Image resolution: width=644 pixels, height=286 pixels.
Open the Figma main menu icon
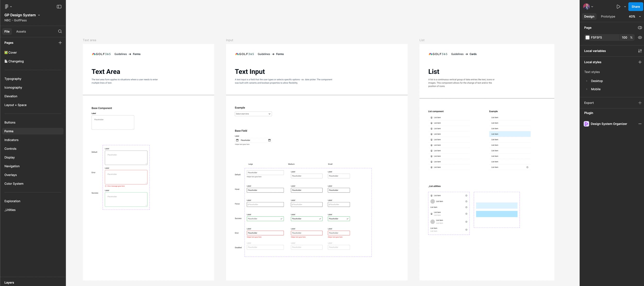coord(7,6)
